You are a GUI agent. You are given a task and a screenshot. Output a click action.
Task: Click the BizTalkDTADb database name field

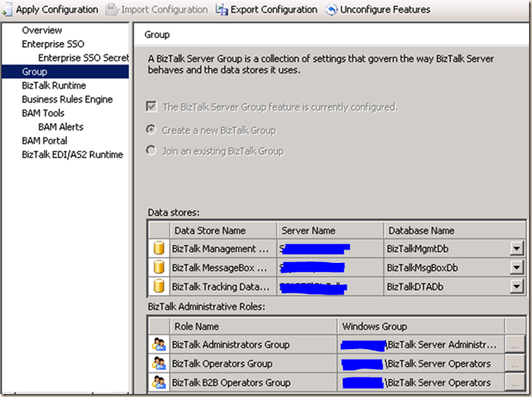coord(447,287)
